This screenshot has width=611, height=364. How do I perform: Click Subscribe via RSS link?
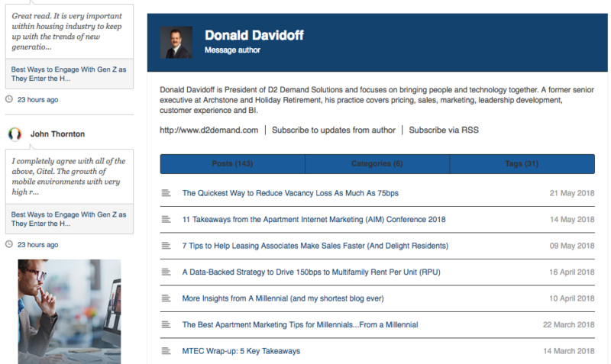click(x=444, y=130)
